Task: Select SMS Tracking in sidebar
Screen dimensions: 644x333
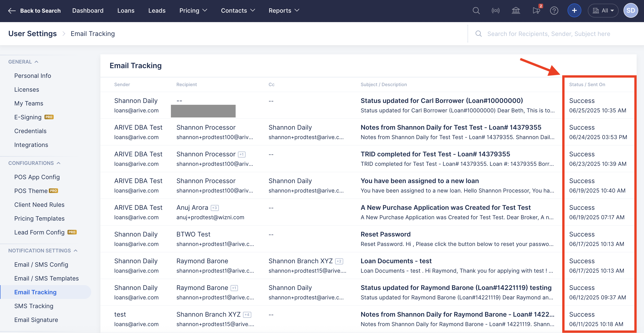Action: (34, 306)
